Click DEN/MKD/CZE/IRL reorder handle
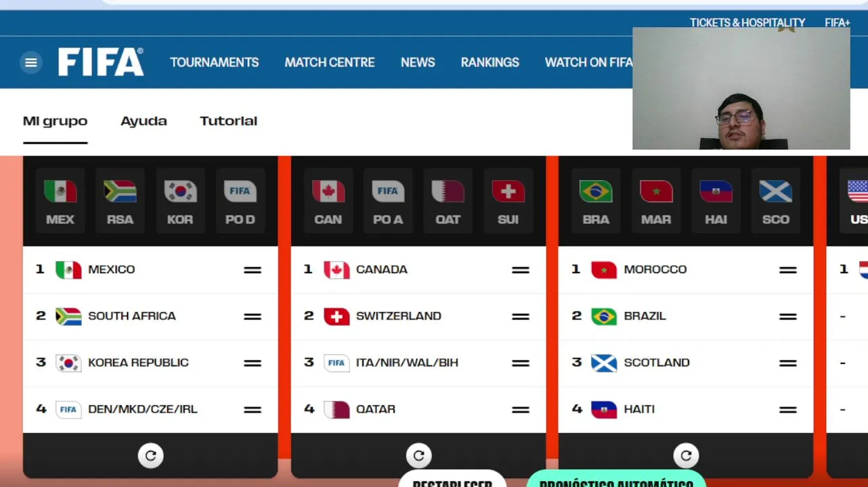This screenshot has height=487, width=868. pyautogui.click(x=253, y=410)
